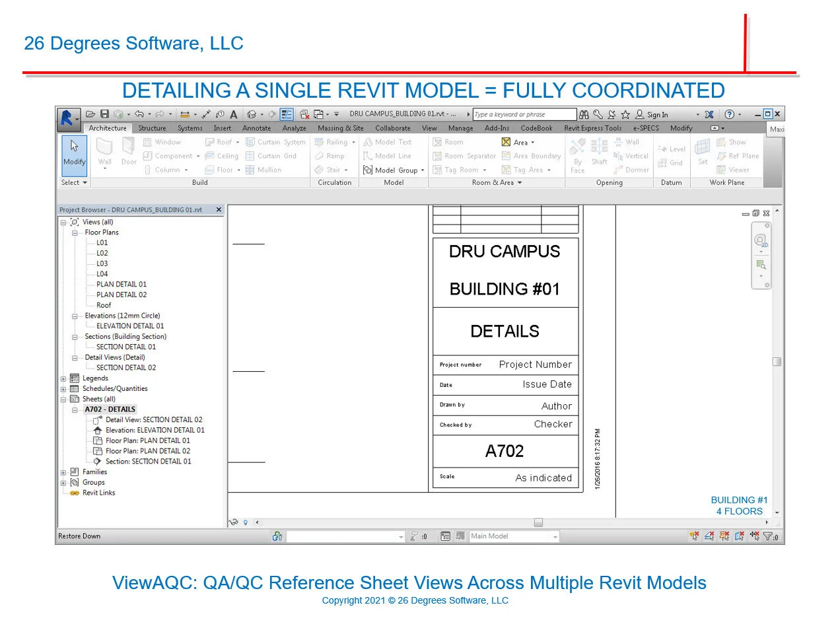The image size is (840, 630).
Task: Click the Communication Center satellite icon
Action: (612, 114)
